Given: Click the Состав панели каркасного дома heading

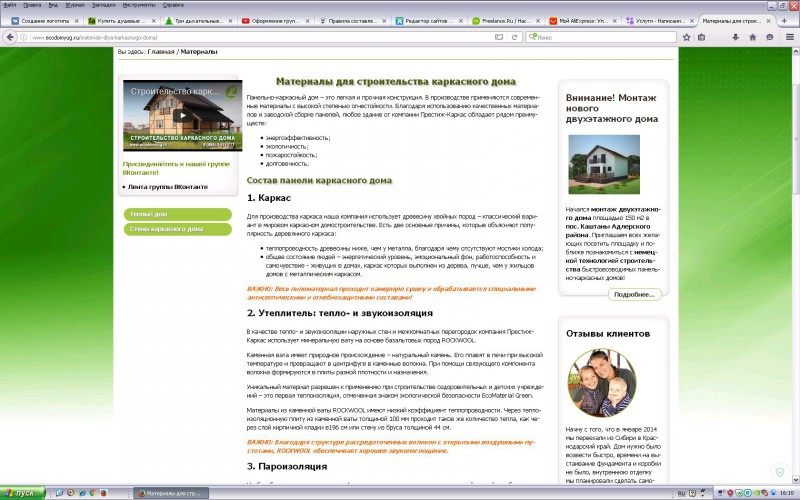Looking at the screenshot, I should point(319,180).
